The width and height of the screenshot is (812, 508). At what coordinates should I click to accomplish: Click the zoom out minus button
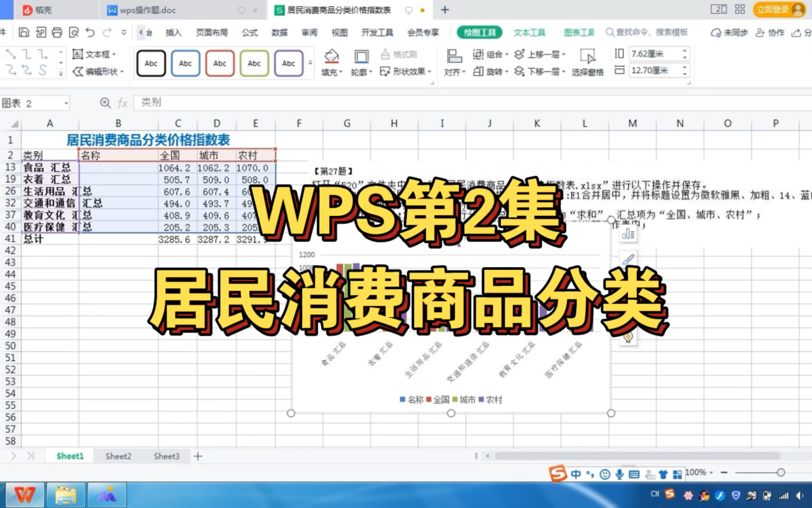click(x=724, y=472)
